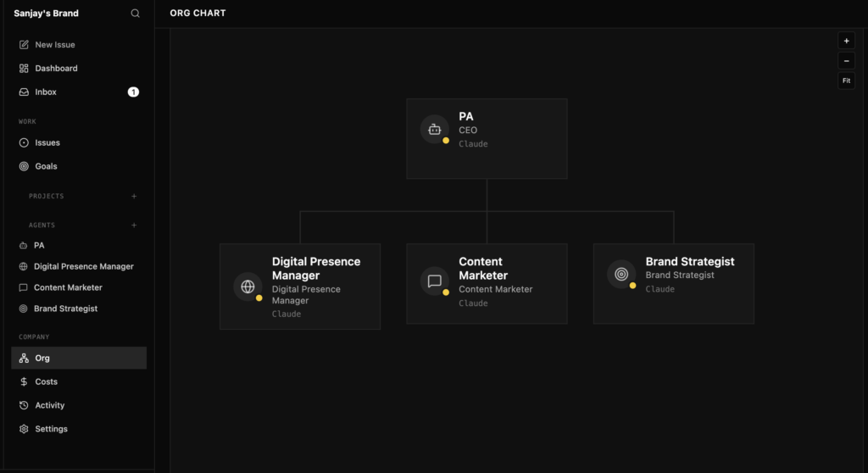Click the Org hierarchy icon
The height and width of the screenshot is (473, 868).
tap(24, 358)
